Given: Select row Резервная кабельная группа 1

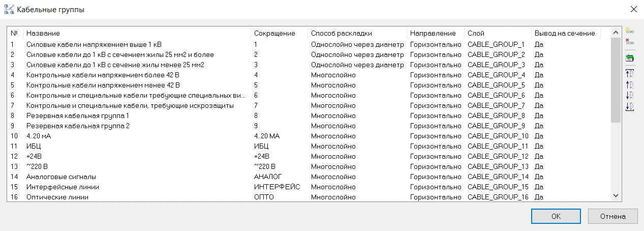Looking at the screenshot, I should tap(71, 115).
